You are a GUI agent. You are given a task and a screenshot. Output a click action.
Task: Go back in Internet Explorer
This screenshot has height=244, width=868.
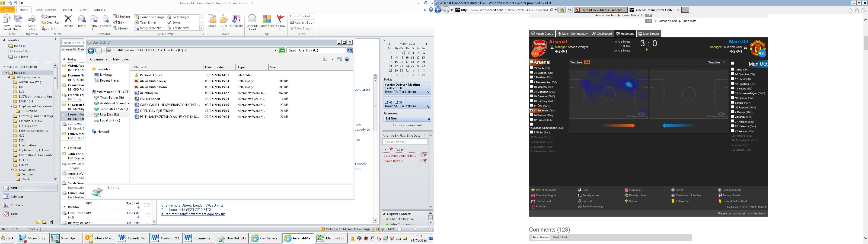438,10
